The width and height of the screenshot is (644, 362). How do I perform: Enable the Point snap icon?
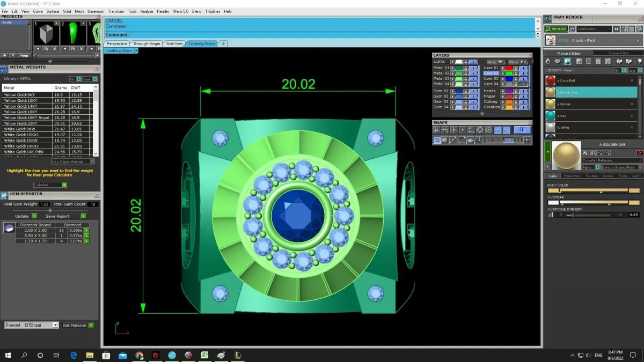[463, 130]
